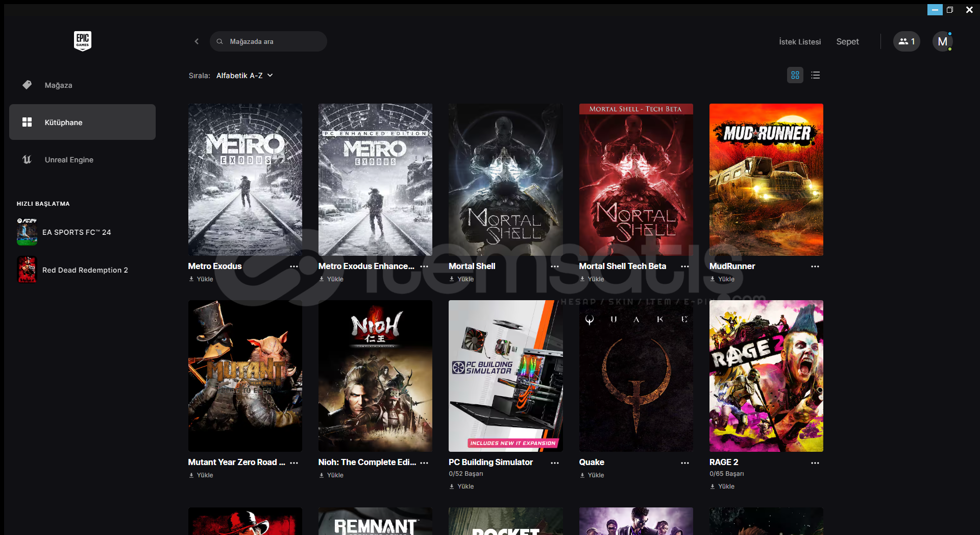Open RAGE 2 cover thumbnail

click(766, 376)
